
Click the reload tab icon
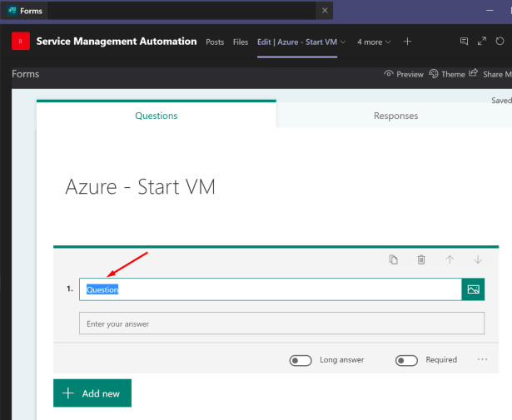pos(500,42)
